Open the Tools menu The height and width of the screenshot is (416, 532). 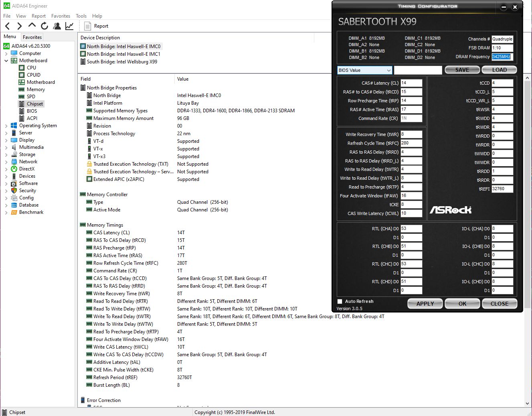[81, 16]
